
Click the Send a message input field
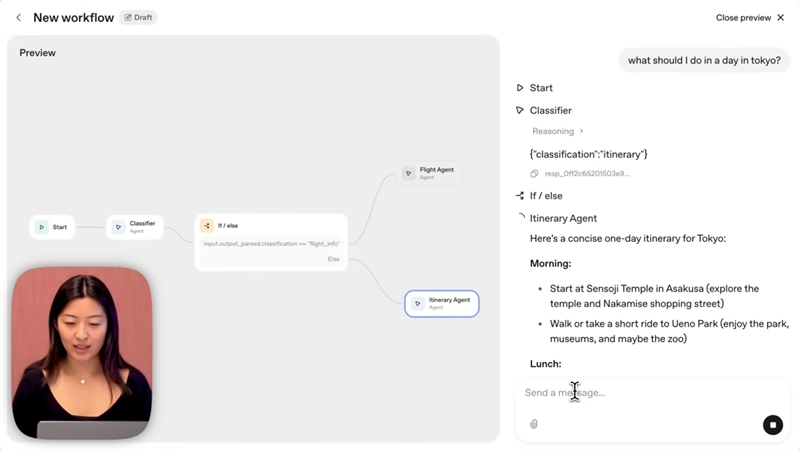[640, 393]
